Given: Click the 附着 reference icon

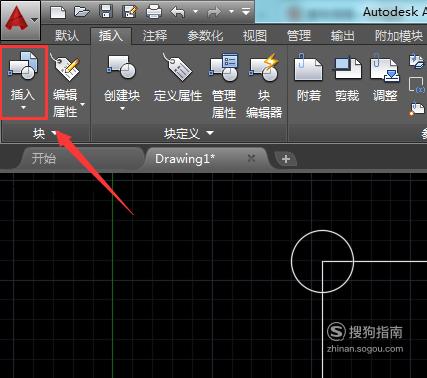Looking at the screenshot, I should click(308, 67).
